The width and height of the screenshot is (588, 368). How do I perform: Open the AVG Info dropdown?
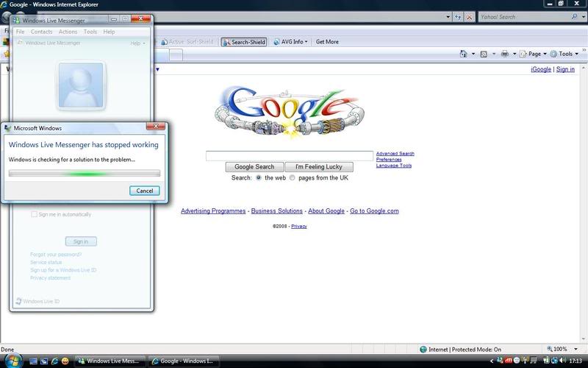pyautogui.click(x=291, y=42)
